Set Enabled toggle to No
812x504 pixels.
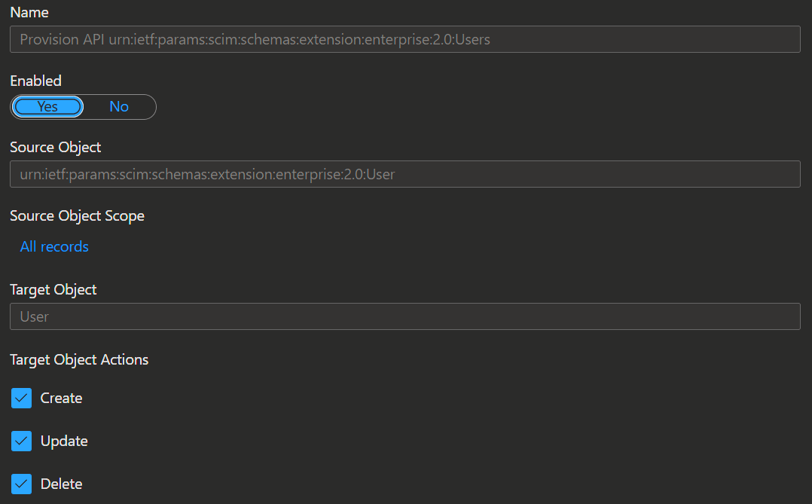119,107
